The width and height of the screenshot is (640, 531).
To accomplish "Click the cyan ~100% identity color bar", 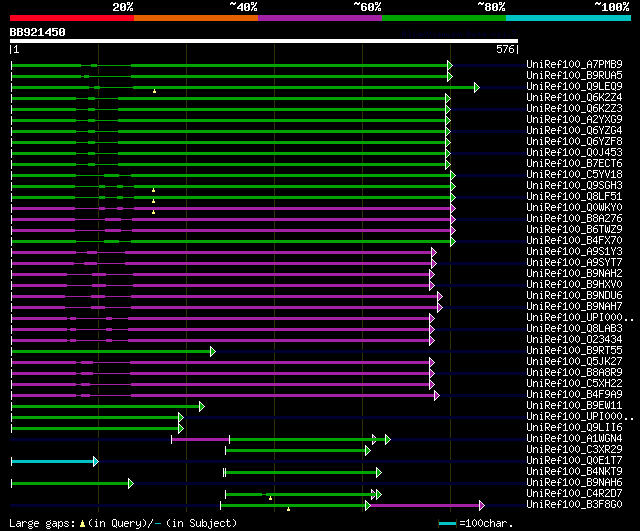I will tap(568, 18).
